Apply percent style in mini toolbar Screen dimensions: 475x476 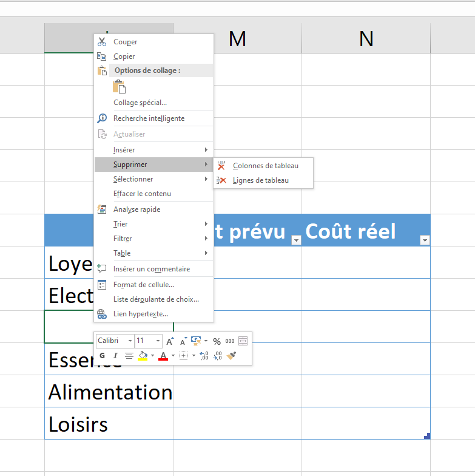[217, 341]
